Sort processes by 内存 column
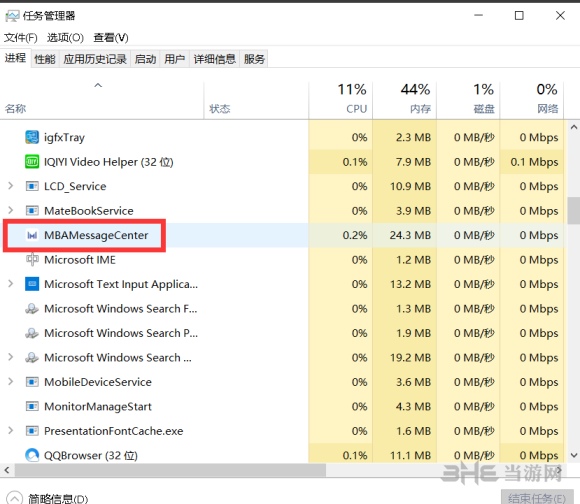Screen dimensions: 580x504 (x=404, y=99)
